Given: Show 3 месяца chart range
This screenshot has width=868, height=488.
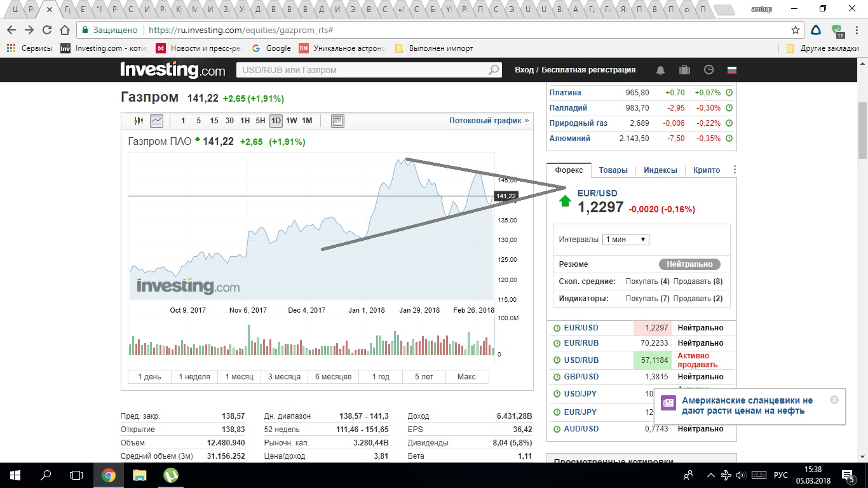Looking at the screenshot, I should [284, 377].
